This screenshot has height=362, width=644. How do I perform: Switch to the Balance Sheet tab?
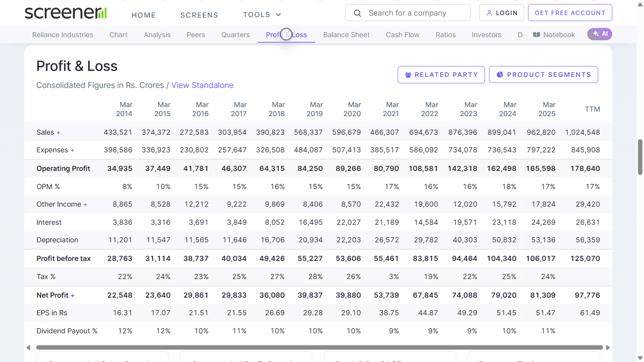(x=346, y=35)
